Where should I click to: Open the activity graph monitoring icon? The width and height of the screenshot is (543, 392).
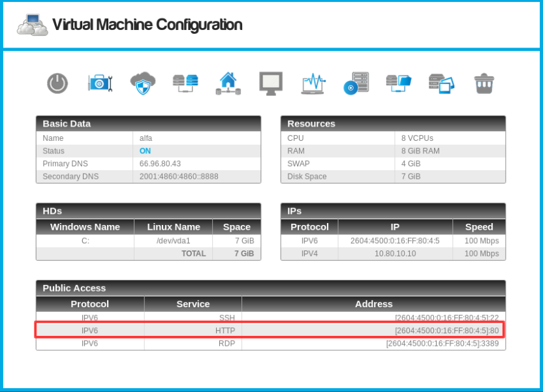313,83
